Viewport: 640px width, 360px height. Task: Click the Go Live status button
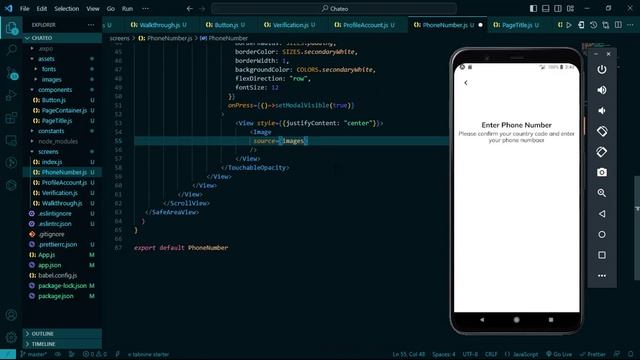pos(559,354)
